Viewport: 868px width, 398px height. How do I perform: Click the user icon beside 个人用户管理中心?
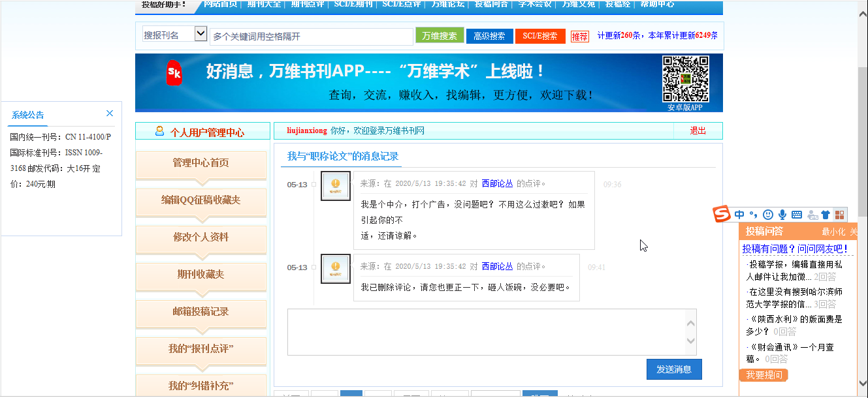(x=160, y=131)
